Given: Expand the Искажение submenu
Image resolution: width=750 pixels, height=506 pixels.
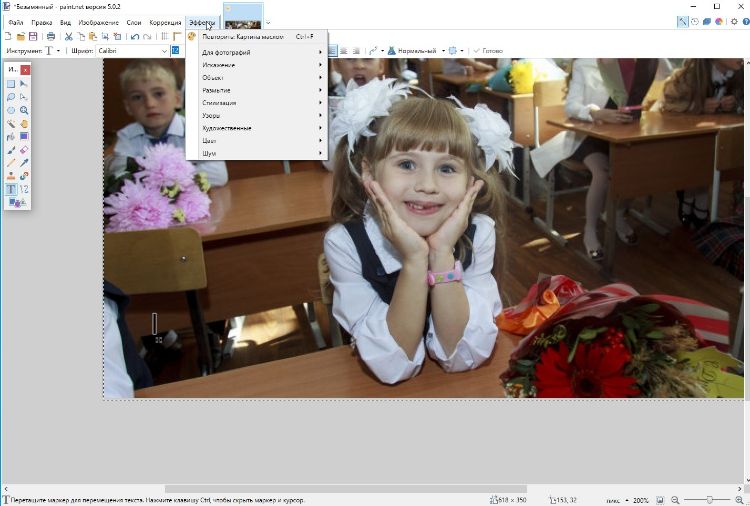Looking at the screenshot, I should [262, 65].
